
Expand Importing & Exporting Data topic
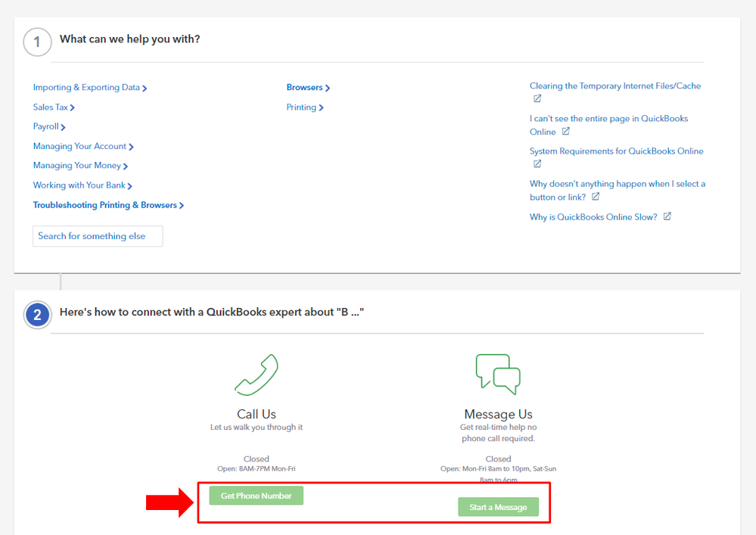pos(89,88)
